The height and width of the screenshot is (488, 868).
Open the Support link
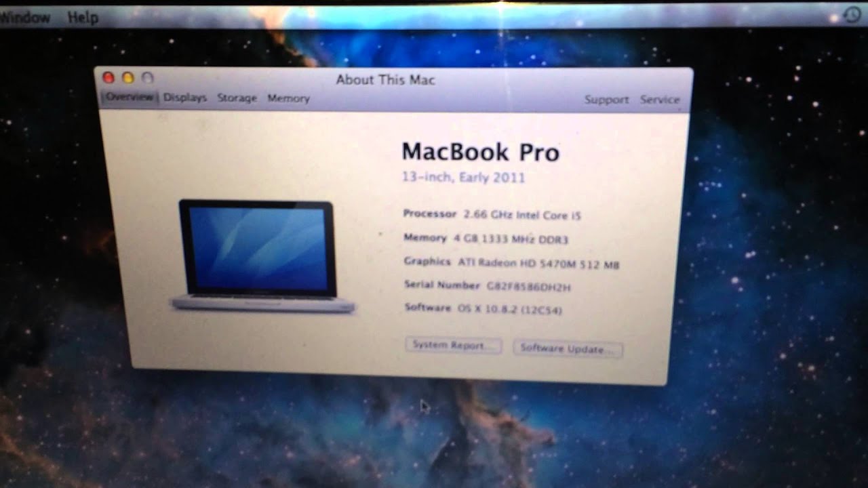pos(606,100)
